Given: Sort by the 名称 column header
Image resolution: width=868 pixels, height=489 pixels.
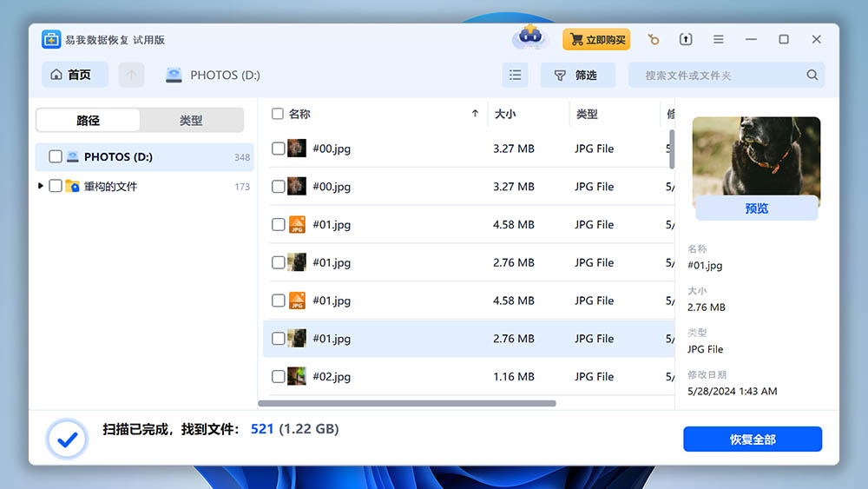Looking at the screenshot, I should (299, 114).
